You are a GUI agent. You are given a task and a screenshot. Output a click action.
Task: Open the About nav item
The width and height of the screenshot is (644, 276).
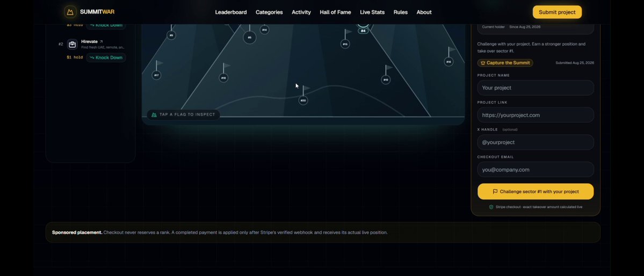point(424,12)
